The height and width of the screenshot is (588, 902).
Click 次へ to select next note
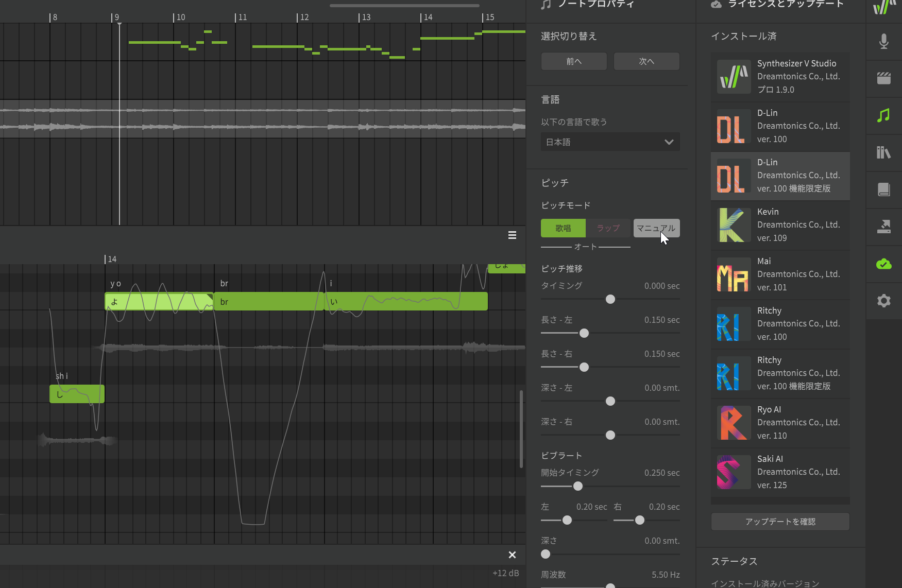click(646, 61)
